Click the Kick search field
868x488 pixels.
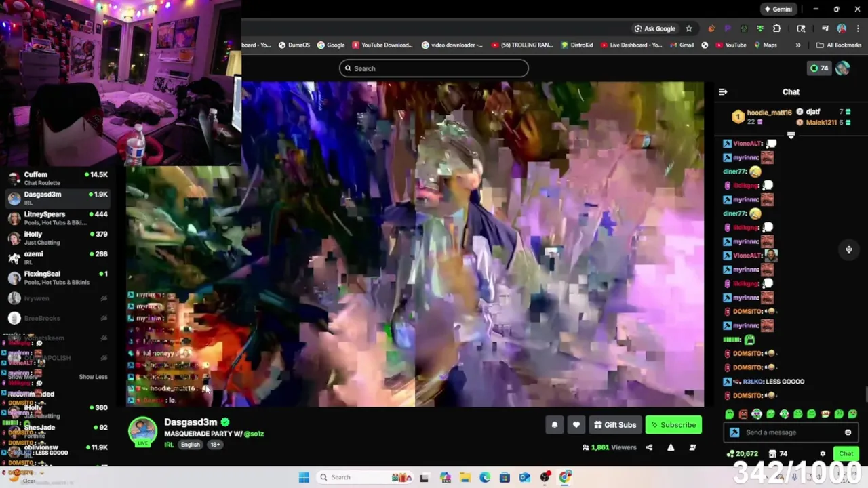coord(434,68)
